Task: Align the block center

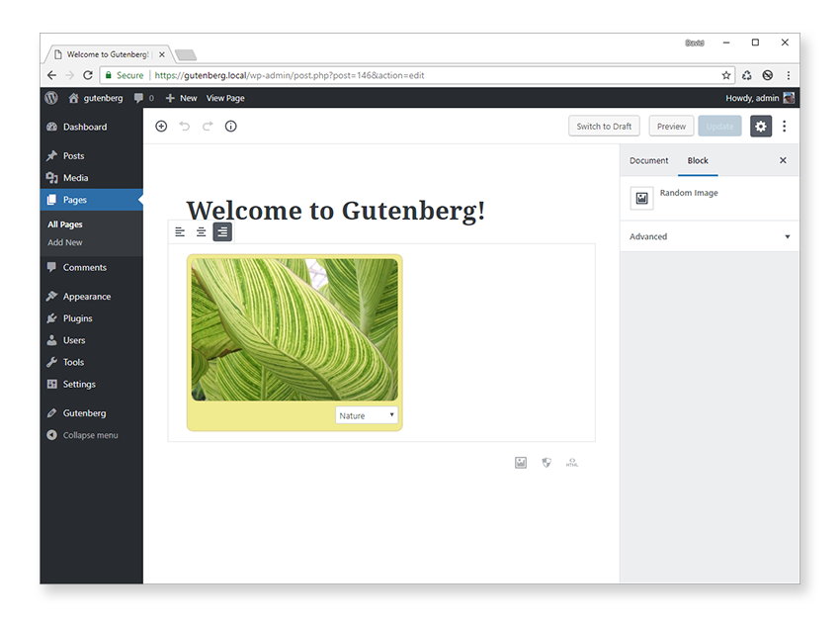Action: pos(201,232)
